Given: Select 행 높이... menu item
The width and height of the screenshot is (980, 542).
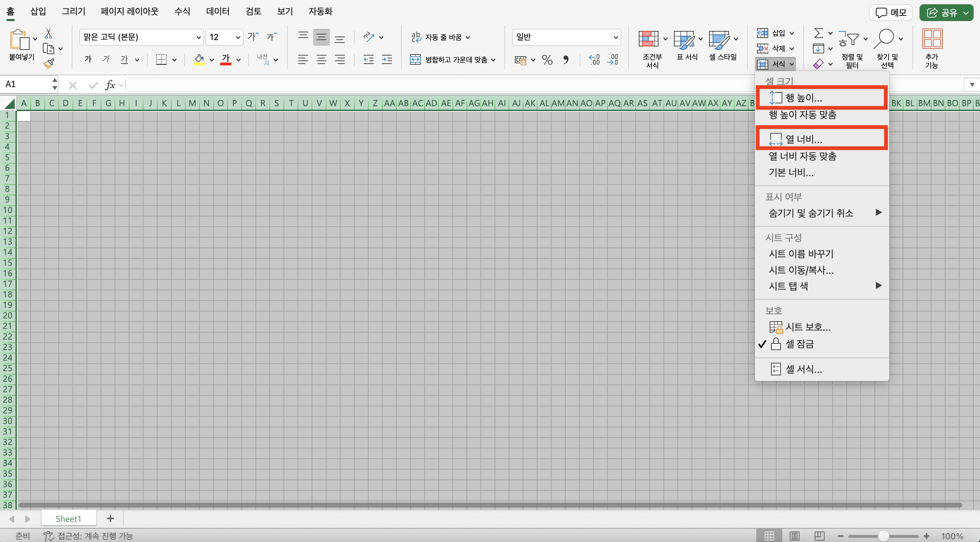Looking at the screenshot, I should point(822,98).
